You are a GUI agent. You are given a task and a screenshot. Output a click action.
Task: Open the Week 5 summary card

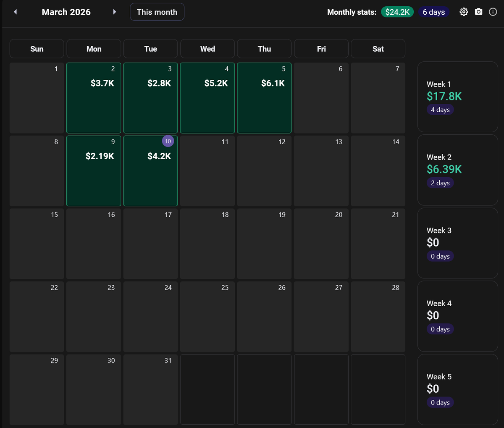(458, 389)
